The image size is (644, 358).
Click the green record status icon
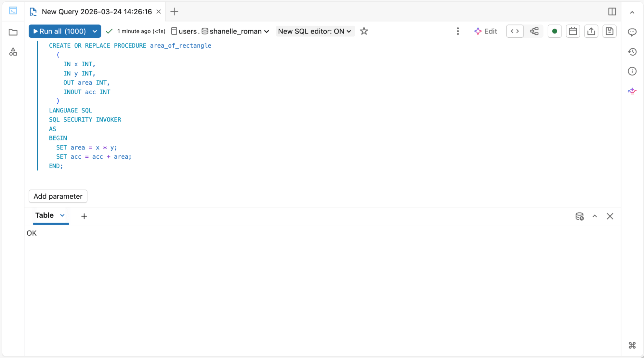pos(554,31)
